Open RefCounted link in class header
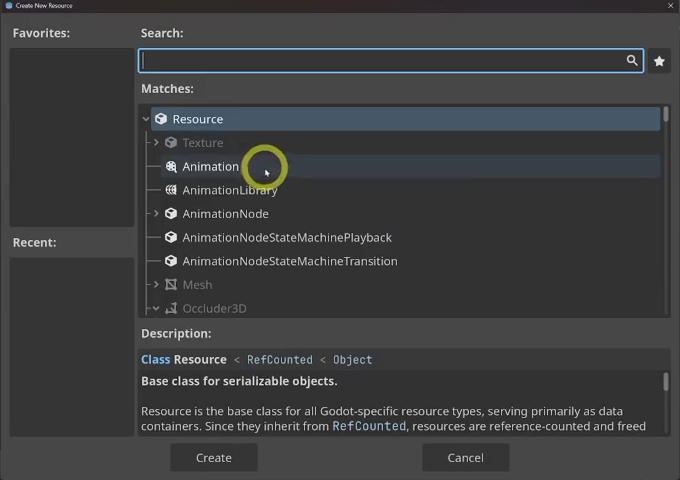Screen dimensions: 680x480 [x=280, y=360]
